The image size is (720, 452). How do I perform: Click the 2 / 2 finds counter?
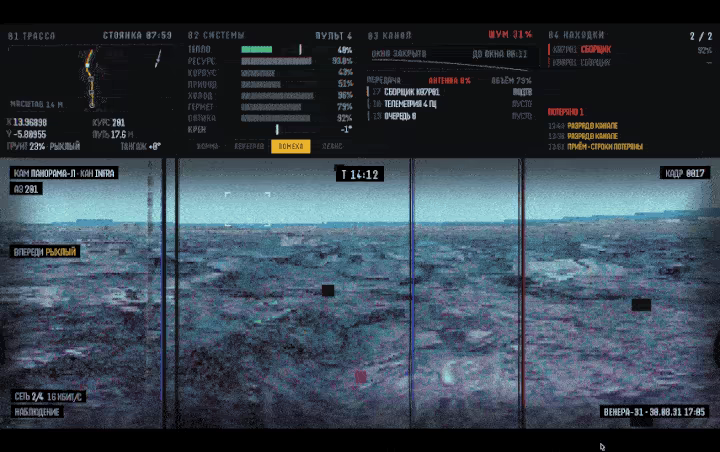[x=701, y=36]
